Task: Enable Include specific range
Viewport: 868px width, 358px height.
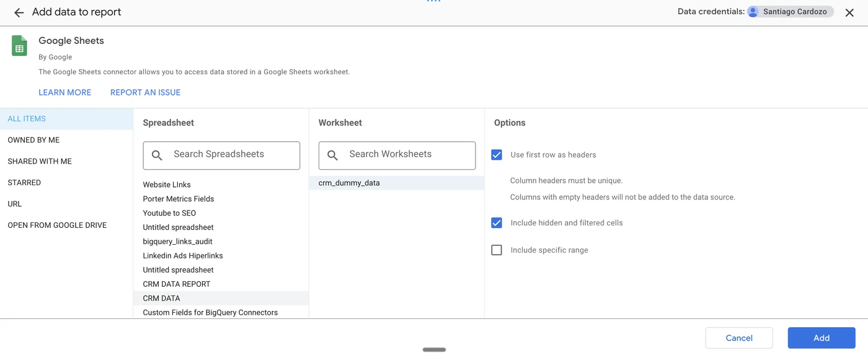Action: point(497,250)
